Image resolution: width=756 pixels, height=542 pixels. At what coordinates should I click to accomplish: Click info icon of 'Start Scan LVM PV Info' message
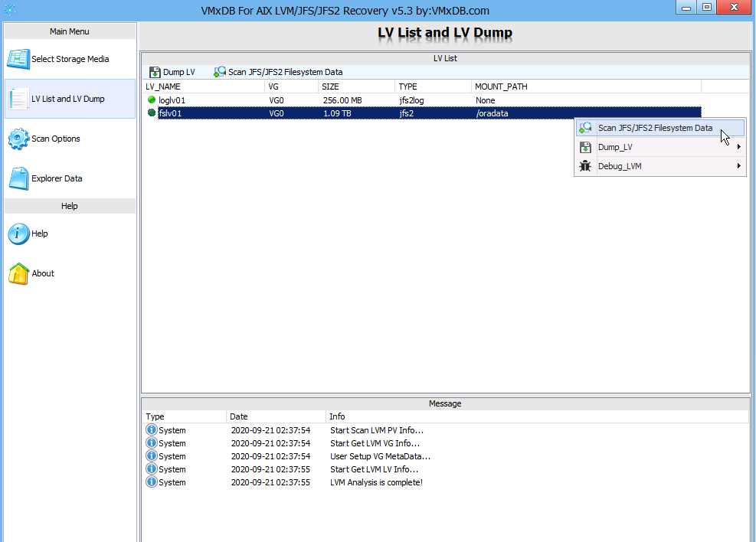tap(152, 429)
